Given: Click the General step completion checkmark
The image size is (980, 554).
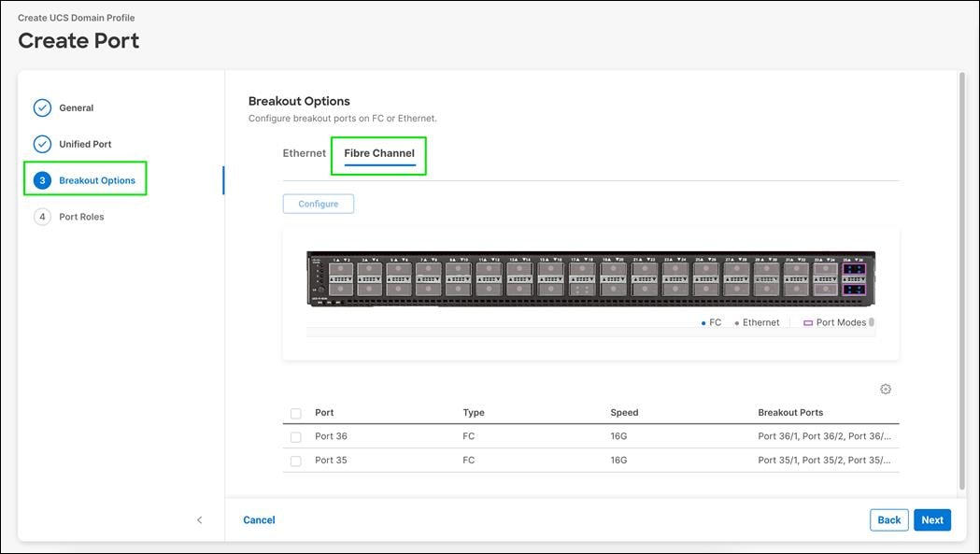Looking at the screenshot, I should tap(42, 107).
